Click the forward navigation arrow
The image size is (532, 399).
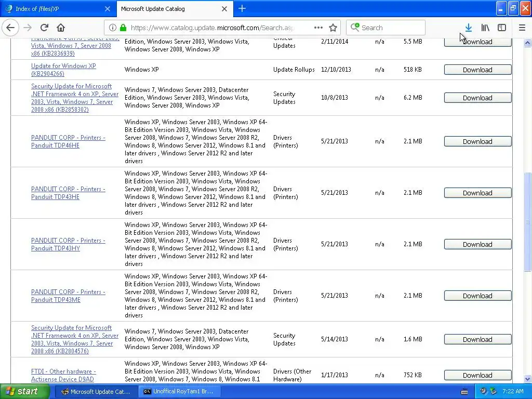[x=28, y=28]
